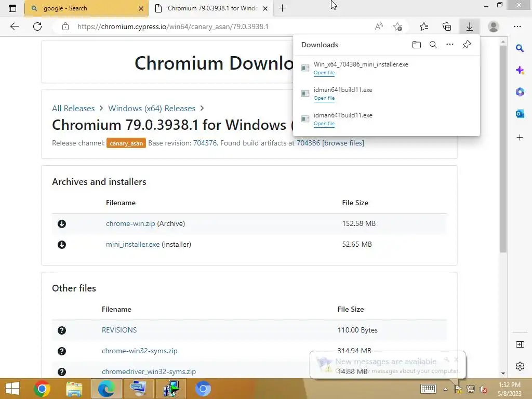The width and height of the screenshot is (532, 399).
Task: Open the profile avatar icon
Action: 494,26
